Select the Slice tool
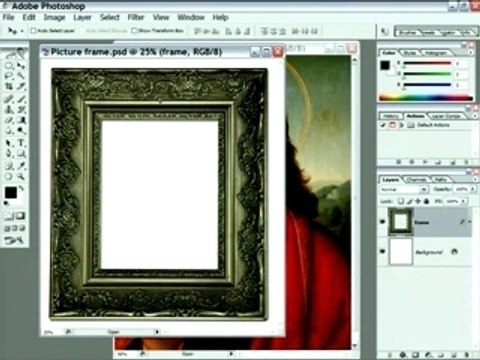The height and width of the screenshot is (360, 480). [21, 87]
